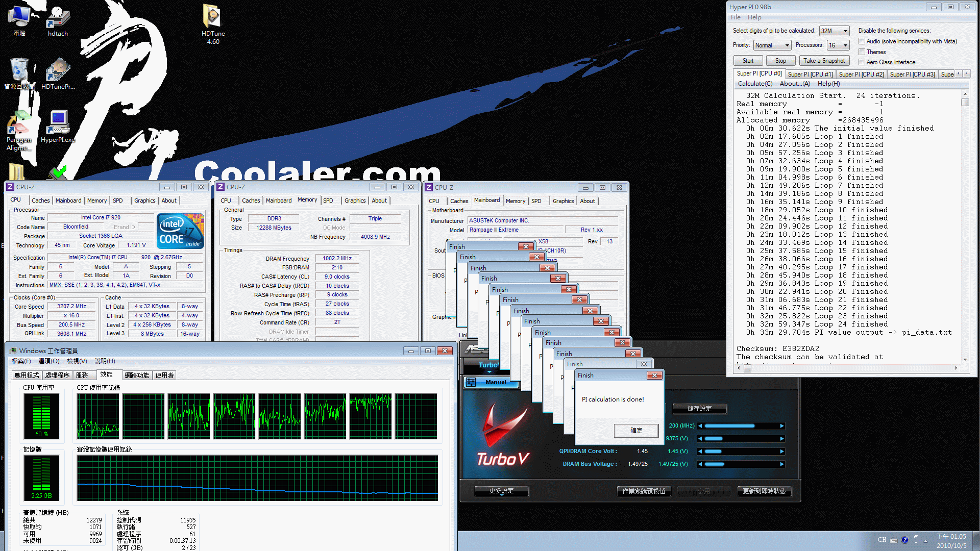Open the hdtach desktop shortcut

[58, 20]
